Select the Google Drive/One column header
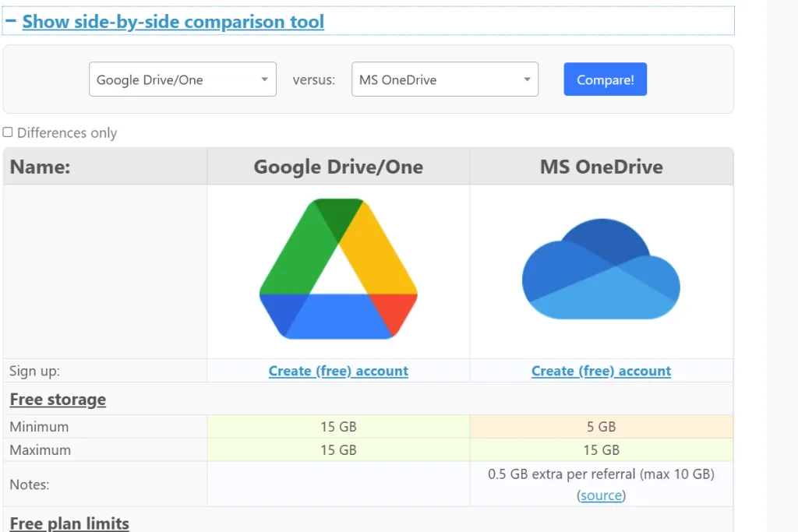798x532 pixels. [338, 167]
